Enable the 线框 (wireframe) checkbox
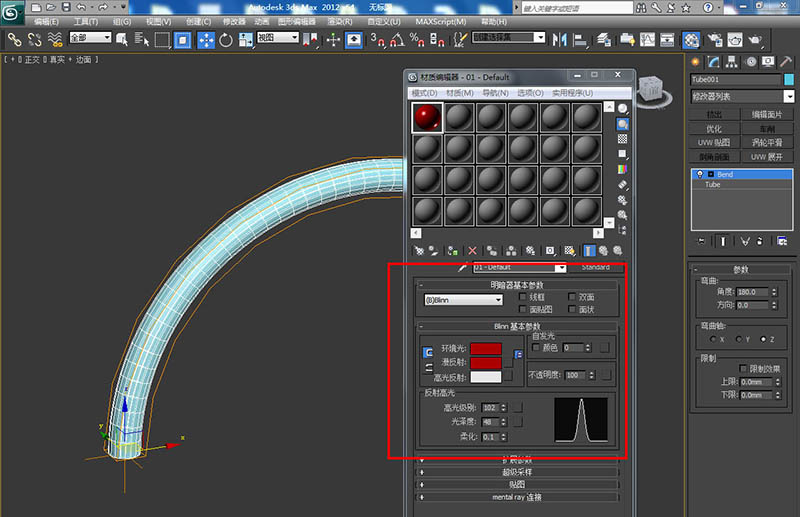The image size is (800, 517). tap(523, 297)
